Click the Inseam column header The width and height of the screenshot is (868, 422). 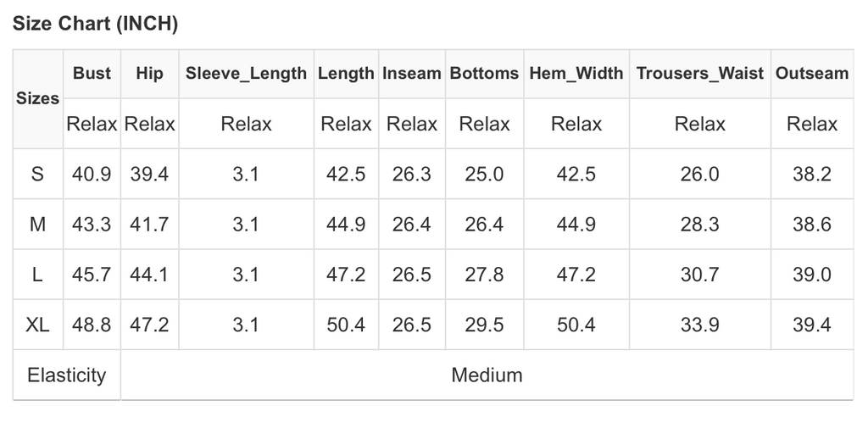tap(411, 73)
